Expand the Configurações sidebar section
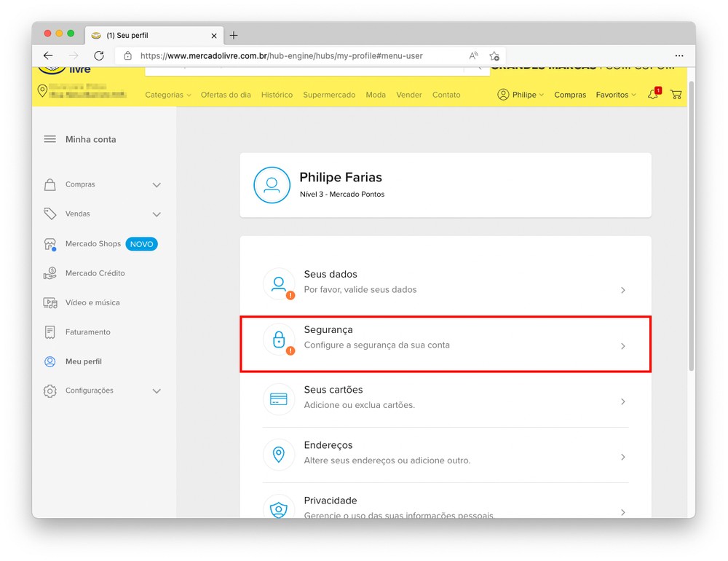 pos(157,391)
